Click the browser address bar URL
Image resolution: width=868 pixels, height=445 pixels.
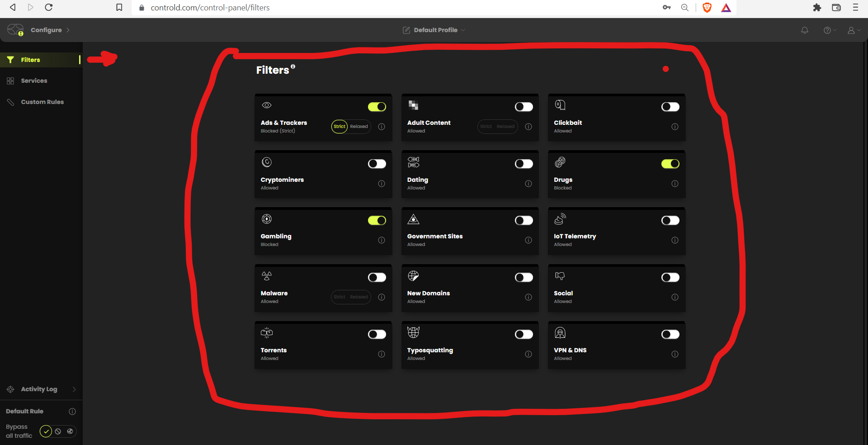tap(210, 8)
